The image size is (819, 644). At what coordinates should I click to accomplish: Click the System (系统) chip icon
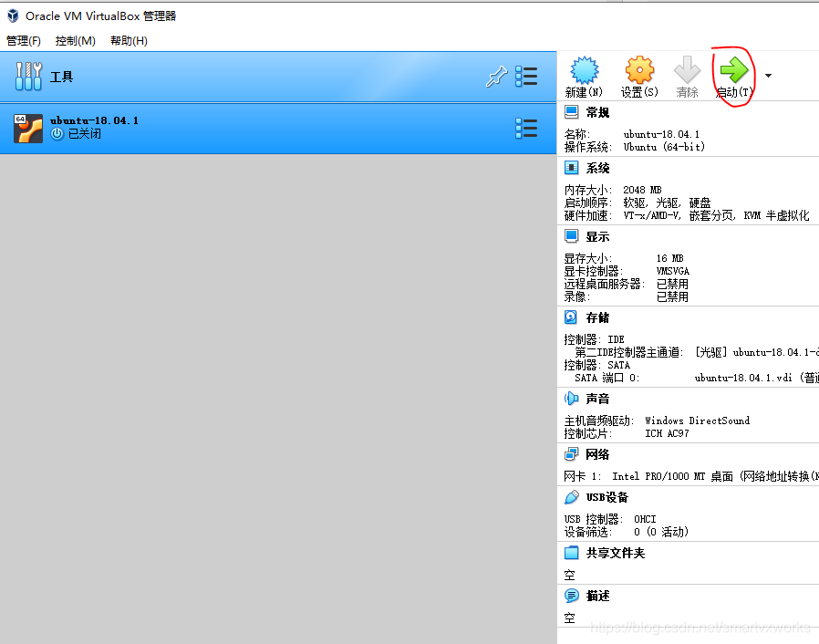(572, 168)
